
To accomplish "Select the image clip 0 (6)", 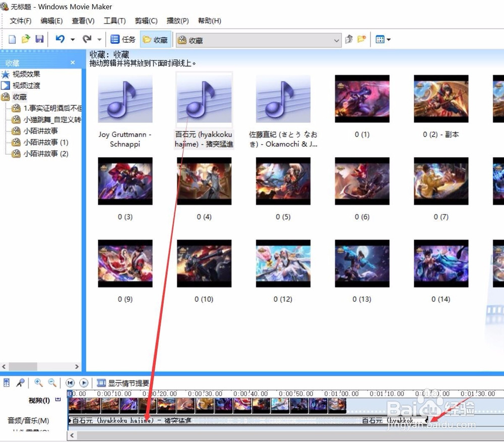I will tap(362, 181).
